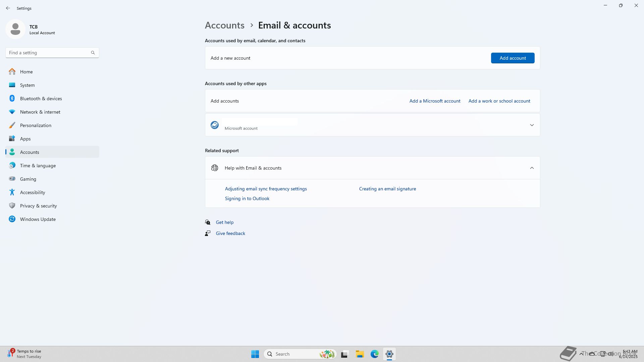Image resolution: width=644 pixels, height=362 pixels.
Task: Expand the Microsoft account entry
Action: tap(532, 125)
